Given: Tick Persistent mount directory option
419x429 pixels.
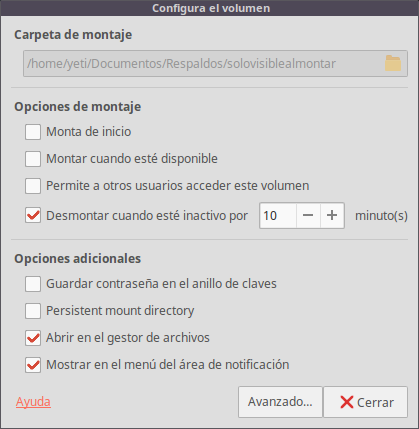Looking at the screenshot, I should 33,311.
